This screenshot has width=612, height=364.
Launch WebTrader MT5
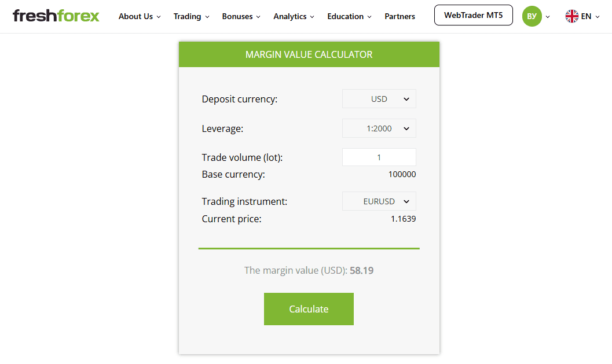pyautogui.click(x=474, y=15)
